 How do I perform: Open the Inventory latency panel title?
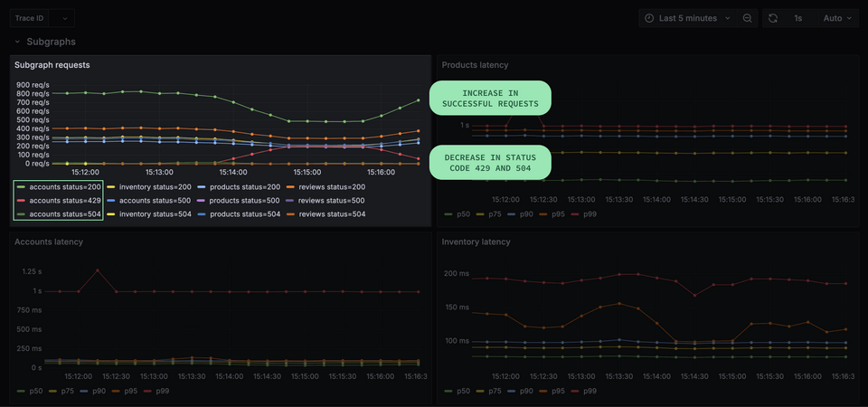click(x=476, y=241)
